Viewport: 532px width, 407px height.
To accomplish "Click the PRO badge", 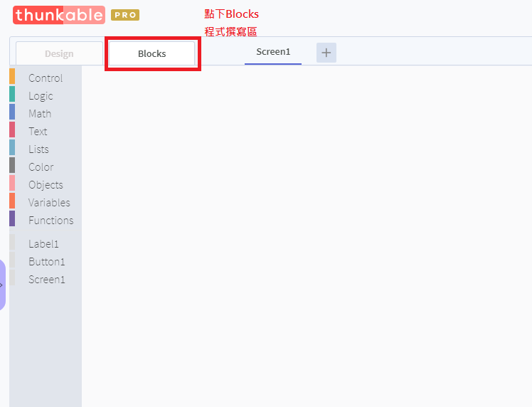I will coord(125,15).
